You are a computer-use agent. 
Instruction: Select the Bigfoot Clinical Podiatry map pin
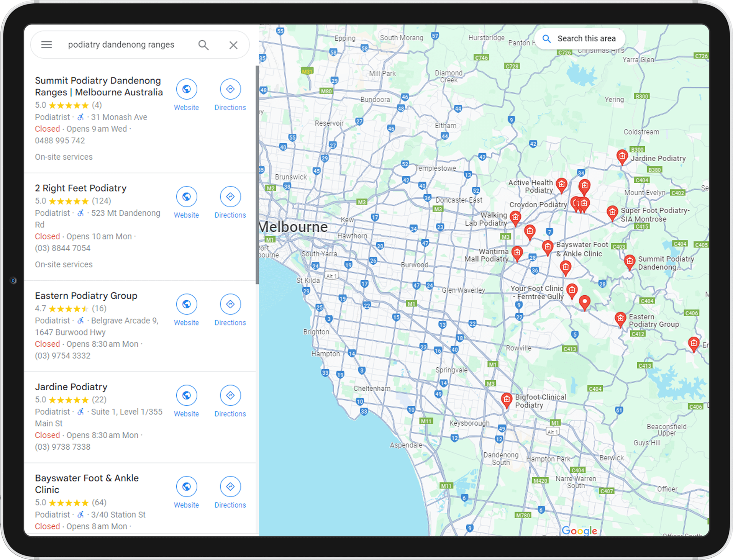507,400
